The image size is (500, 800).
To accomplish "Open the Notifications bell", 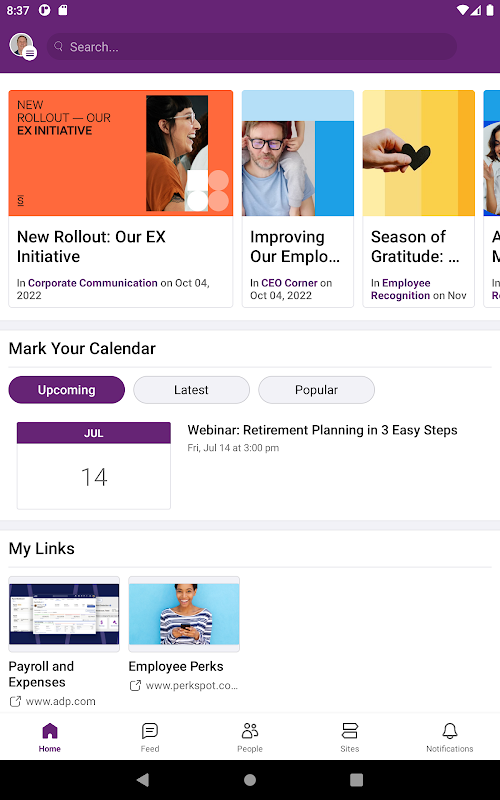I will 449,731.
